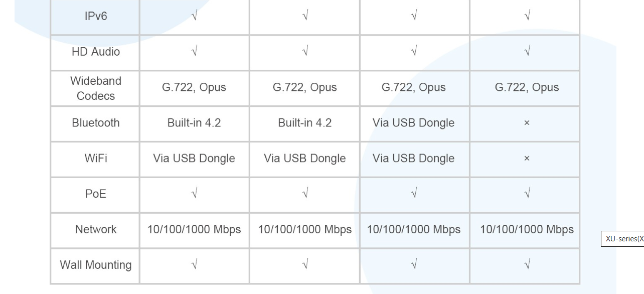Click the Bluetooth 'Via USB Dongle' cell
Screen dimensions: 644x294
413,123
